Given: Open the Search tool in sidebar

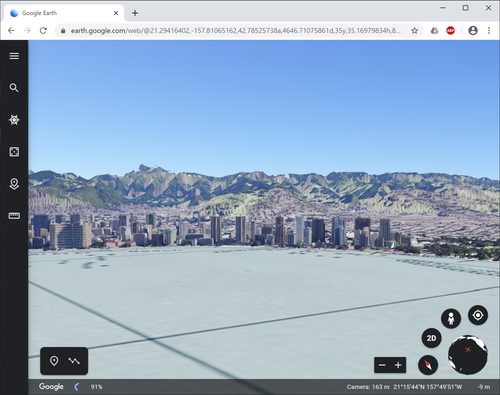Looking at the screenshot, I should pos(14,88).
